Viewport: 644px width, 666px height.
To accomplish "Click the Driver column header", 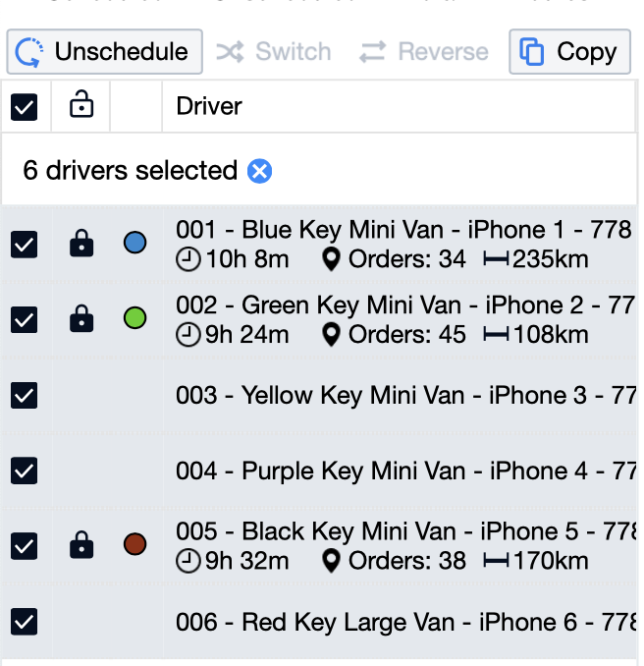I will coord(209,106).
